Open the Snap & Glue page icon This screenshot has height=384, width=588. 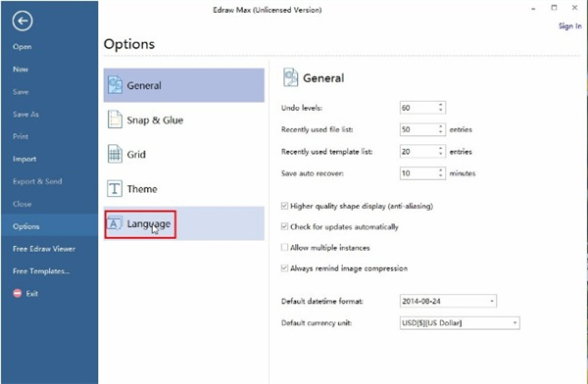[x=115, y=120]
